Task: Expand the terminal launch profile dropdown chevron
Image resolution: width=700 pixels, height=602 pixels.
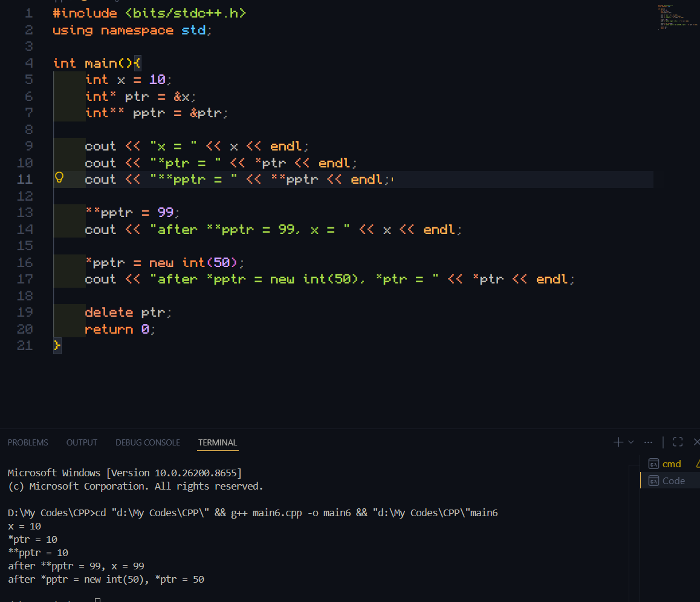Action: [x=631, y=442]
